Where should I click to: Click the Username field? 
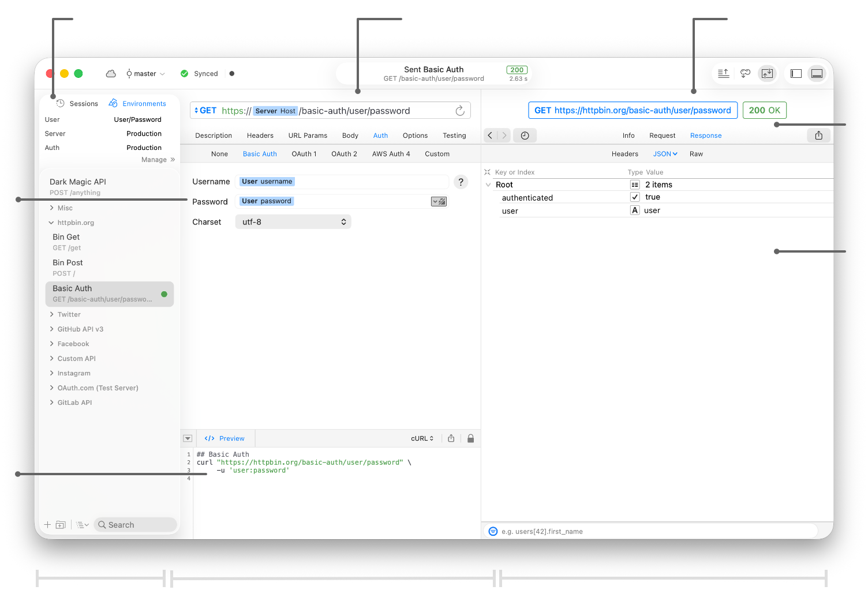tap(342, 182)
